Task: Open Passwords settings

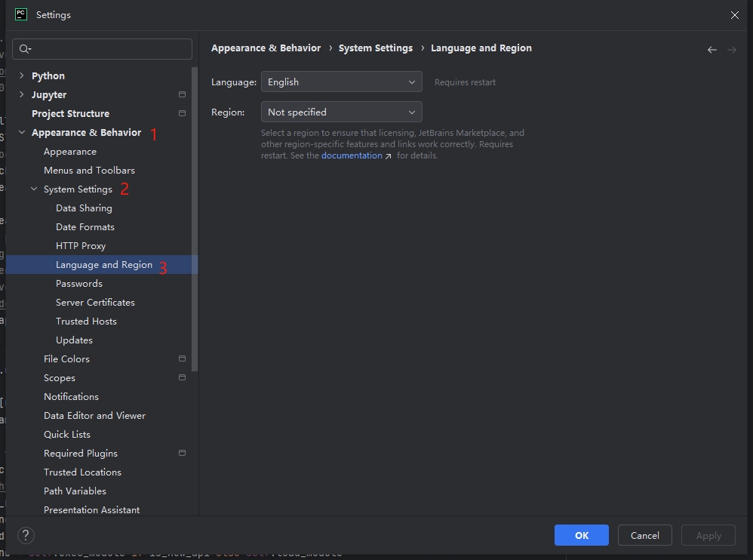Action: 79,283
